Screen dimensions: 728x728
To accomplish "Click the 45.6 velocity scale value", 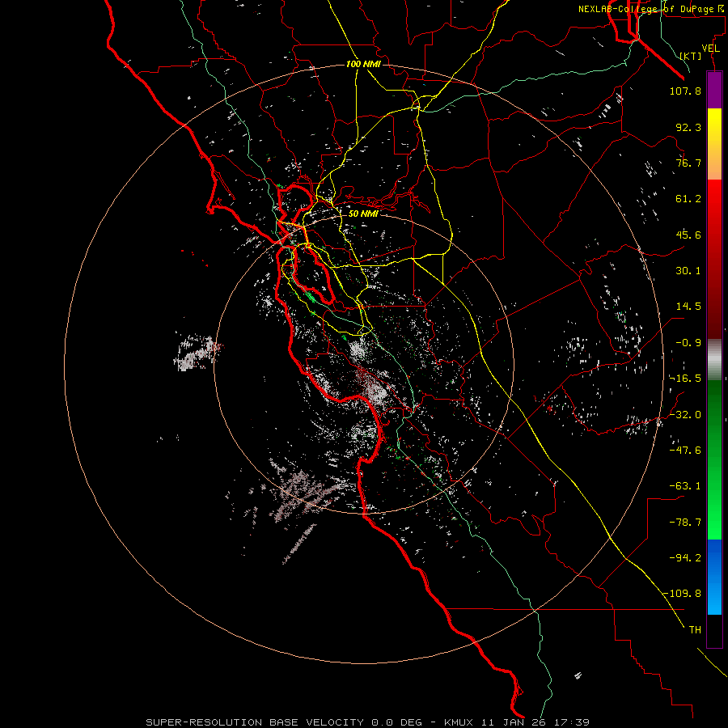I will pos(688,235).
